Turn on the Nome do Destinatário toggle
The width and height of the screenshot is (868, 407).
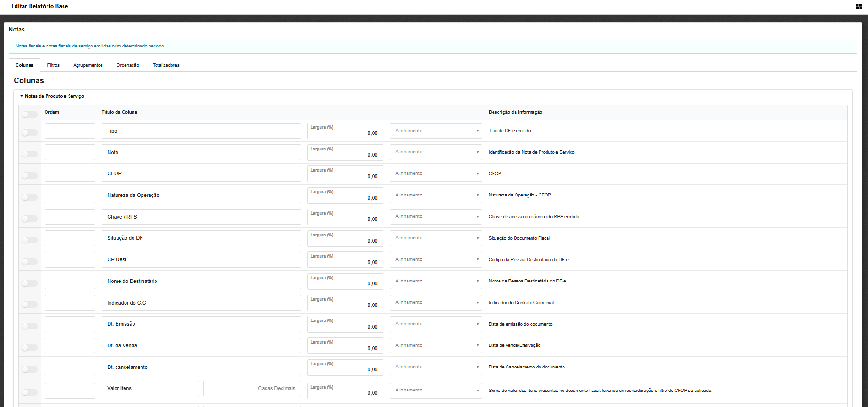pyautogui.click(x=29, y=283)
